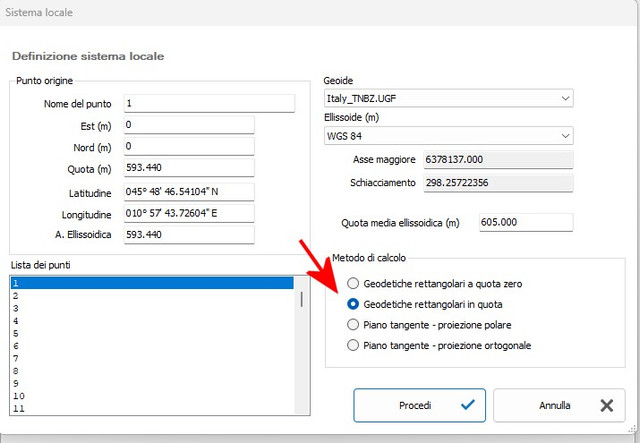Image resolution: width=640 pixels, height=443 pixels.
Task: Select point 3 in Lista dei punti
Action: pyautogui.click(x=152, y=308)
